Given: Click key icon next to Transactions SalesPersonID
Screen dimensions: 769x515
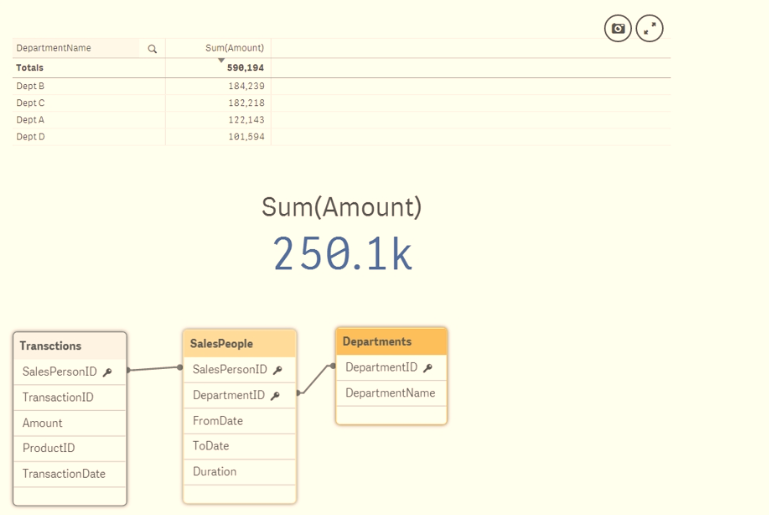Looking at the screenshot, I should tap(107, 372).
